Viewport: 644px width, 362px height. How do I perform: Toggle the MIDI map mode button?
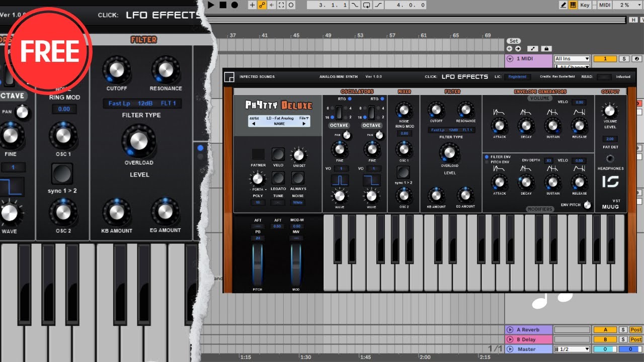coord(606,5)
